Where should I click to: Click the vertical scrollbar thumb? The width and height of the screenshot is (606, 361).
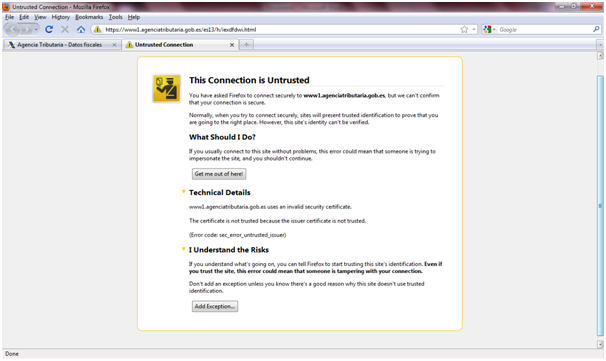point(600,205)
